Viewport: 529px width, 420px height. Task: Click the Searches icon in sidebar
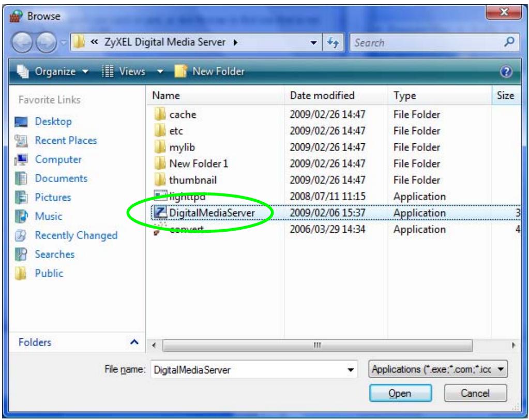tap(21, 254)
